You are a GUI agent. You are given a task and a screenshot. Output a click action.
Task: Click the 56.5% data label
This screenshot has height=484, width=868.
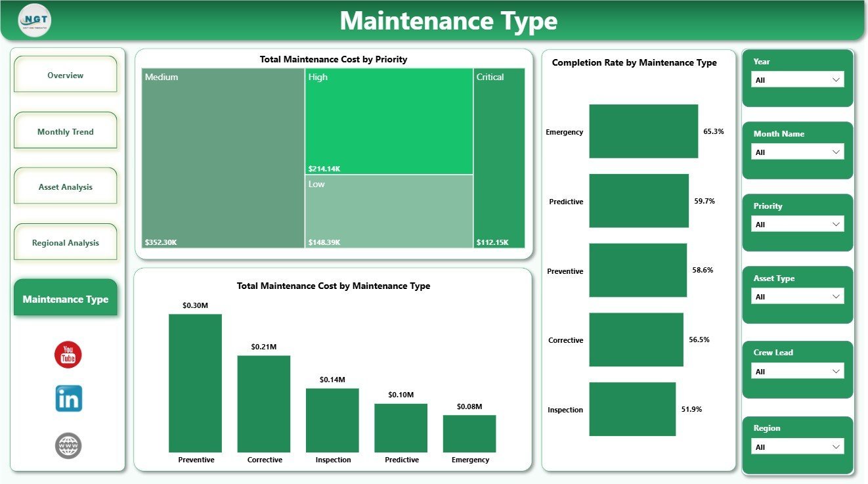699,340
